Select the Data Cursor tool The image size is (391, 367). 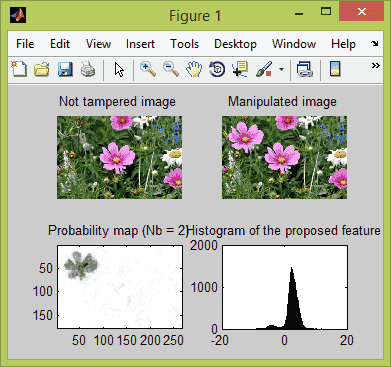click(x=240, y=69)
